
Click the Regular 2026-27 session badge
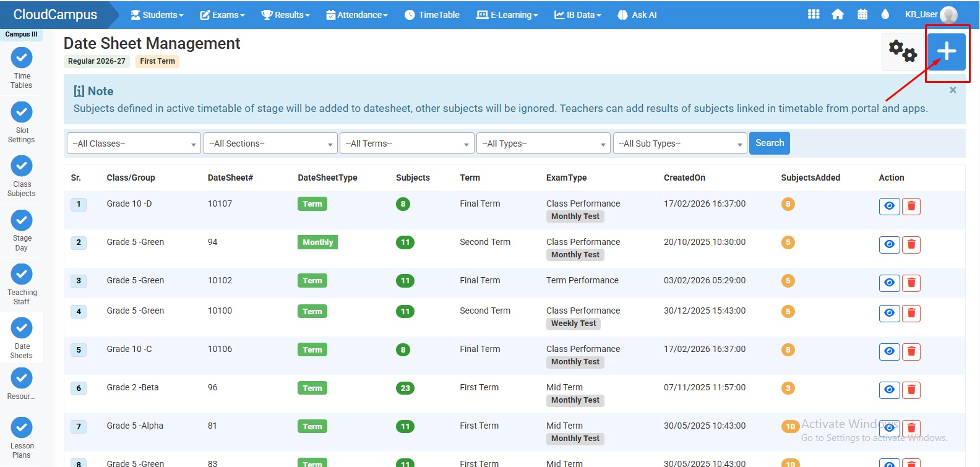pyautogui.click(x=97, y=61)
